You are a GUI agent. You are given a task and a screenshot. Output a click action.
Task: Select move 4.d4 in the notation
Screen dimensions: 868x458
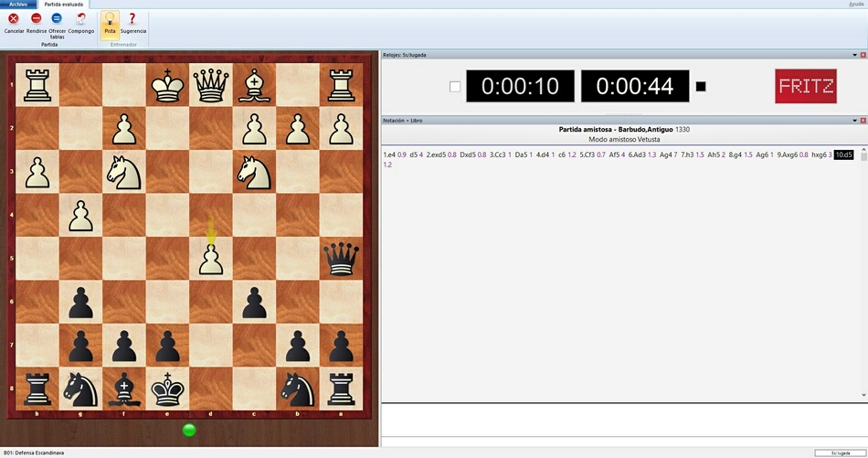543,155
